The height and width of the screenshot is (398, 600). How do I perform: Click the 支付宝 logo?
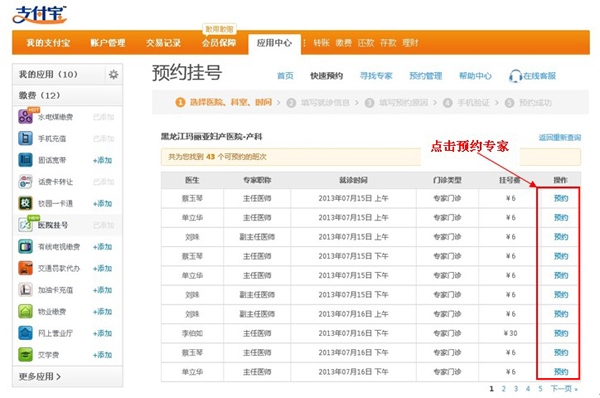(x=39, y=15)
